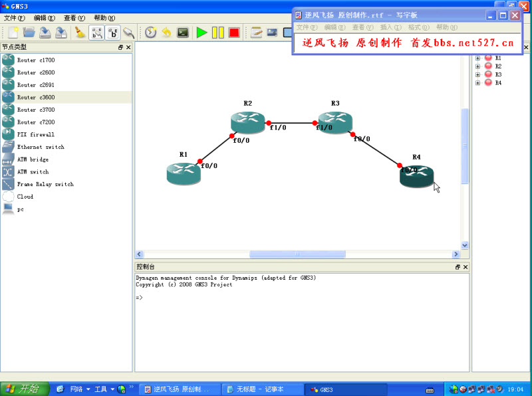Start all devices with green play button
The width and height of the screenshot is (532, 396).
pos(201,33)
